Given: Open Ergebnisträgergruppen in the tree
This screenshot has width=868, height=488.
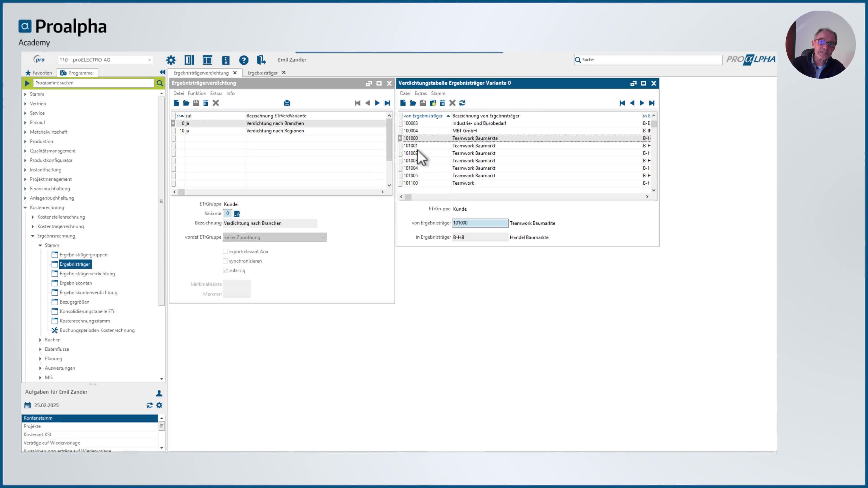Looking at the screenshot, I should click(x=84, y=255).
